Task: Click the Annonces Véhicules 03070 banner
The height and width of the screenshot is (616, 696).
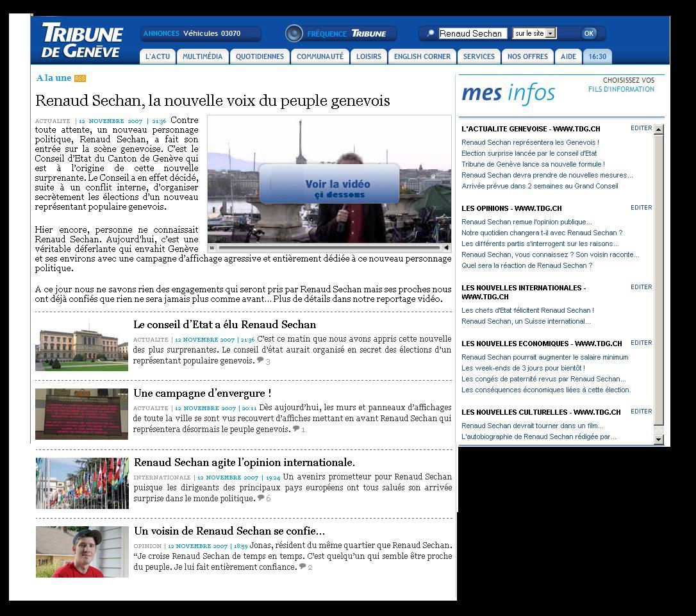Action: coord(201,33)
